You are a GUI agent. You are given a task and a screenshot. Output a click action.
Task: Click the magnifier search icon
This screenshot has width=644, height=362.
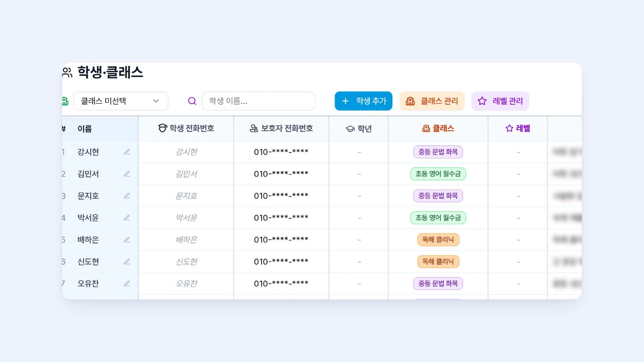pos(192,101)
